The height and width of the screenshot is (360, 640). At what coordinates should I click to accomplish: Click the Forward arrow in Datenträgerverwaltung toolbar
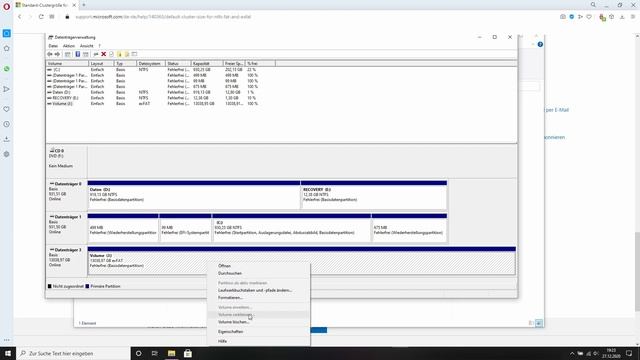[x=57, y=54]
